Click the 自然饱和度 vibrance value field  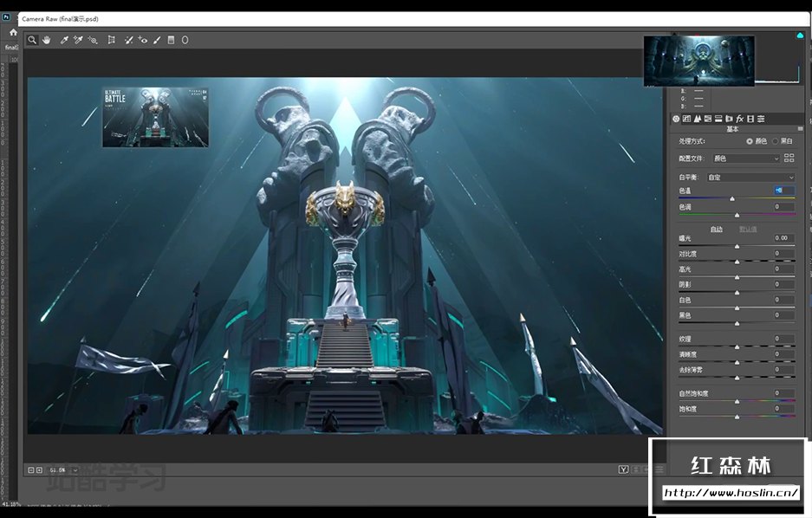pyautogui.click(x=784, y=392)
